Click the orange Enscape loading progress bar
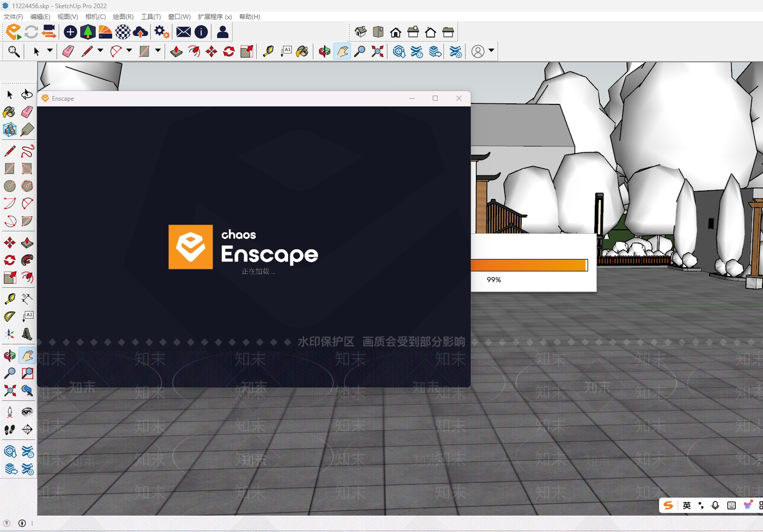763x532 pixels. [x=529, y=265]
